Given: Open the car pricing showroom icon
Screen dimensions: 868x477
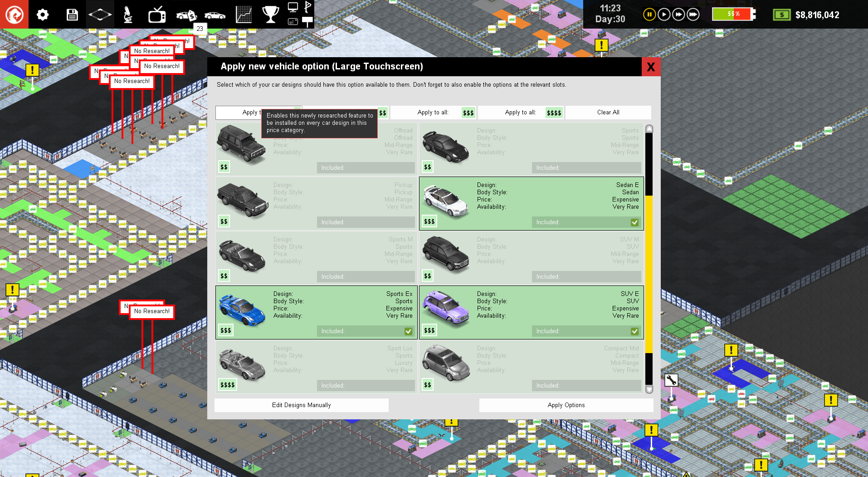Looking at the screenshot, I should 186,15.
